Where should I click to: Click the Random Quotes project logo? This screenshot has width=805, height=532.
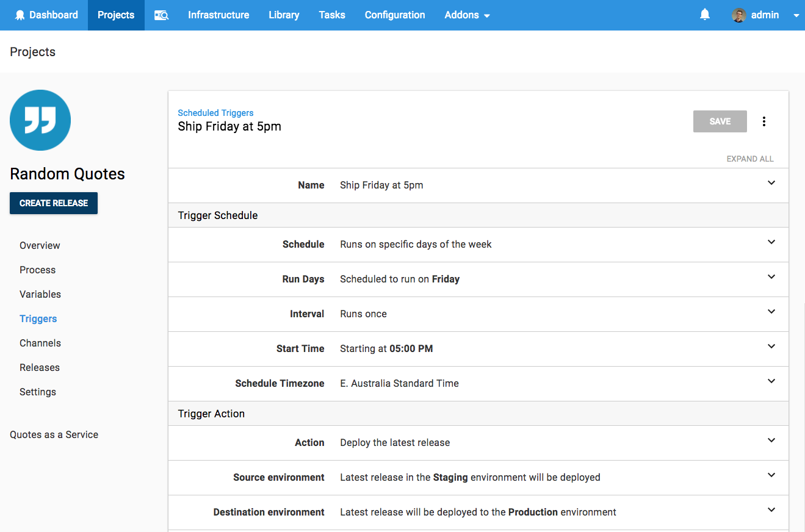click(40, 120)
